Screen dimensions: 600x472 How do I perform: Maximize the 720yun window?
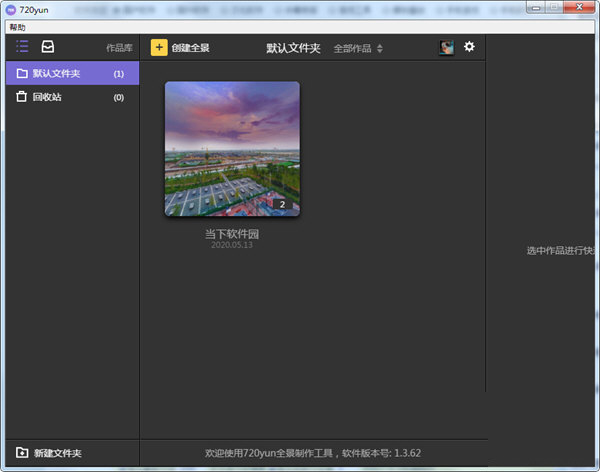pos(554,7)
